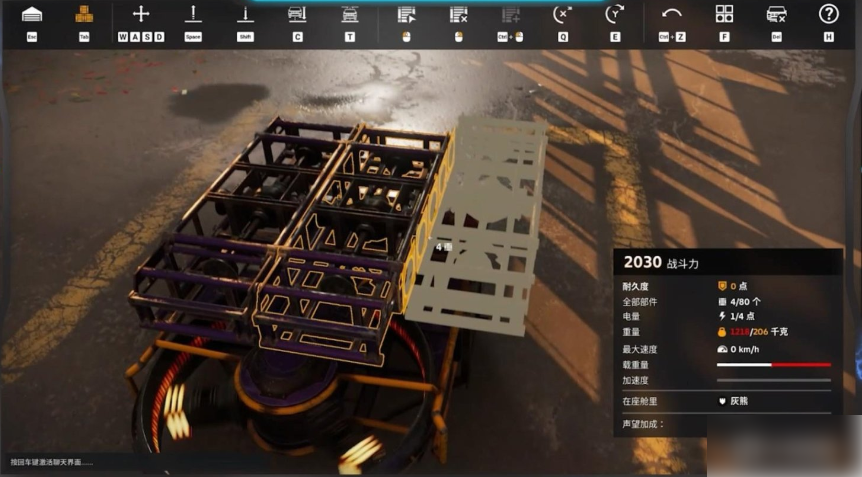Rotate part around X axis icon

563,14
